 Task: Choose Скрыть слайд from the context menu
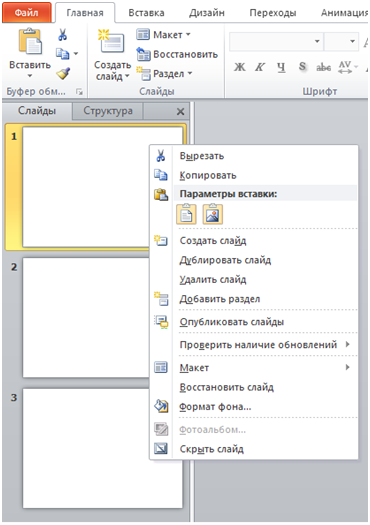[x=254, y=449]
